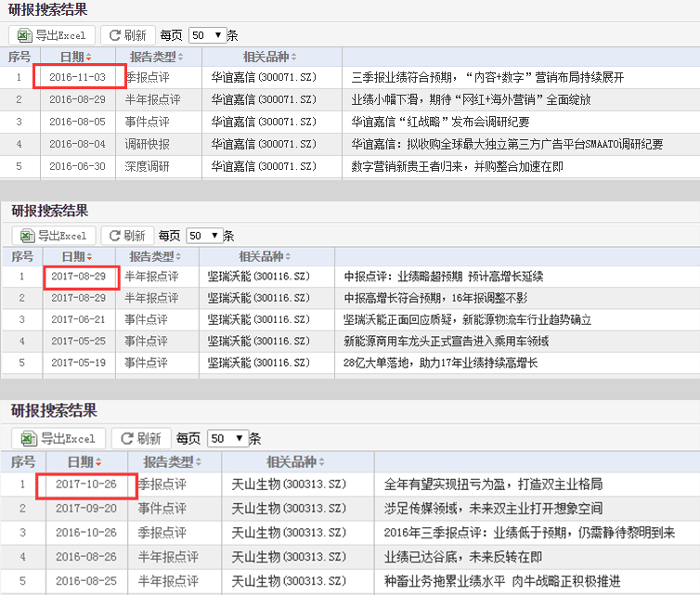This screenshot has width=700, height=595.
Task: Open per-page dropdown in 天山生物 panel
Action: coord(227,438)
